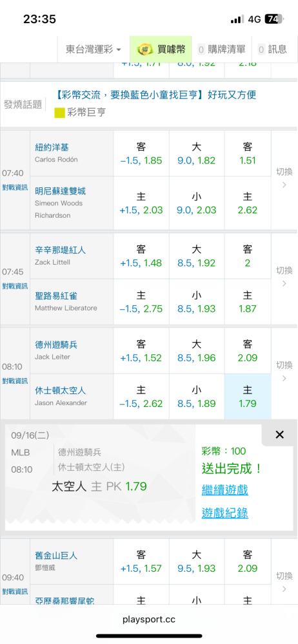Click the coin icon beside 買噱幣
Screen dimensions: 298x644
[144, 50]
